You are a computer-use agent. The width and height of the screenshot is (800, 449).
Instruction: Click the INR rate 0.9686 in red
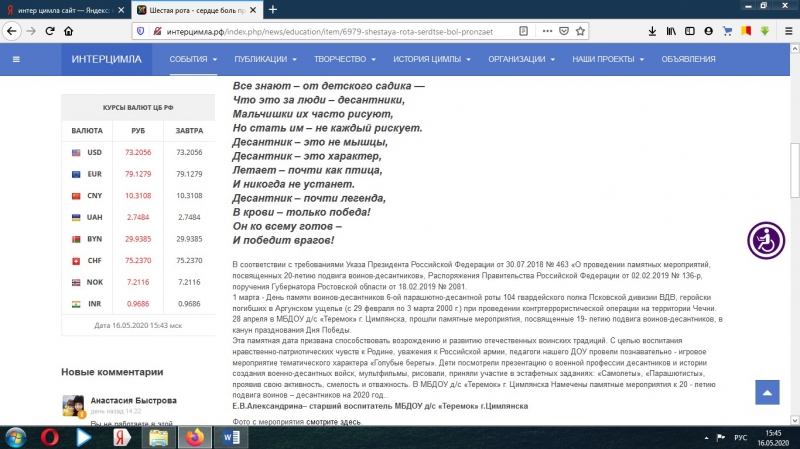[138, 304]
